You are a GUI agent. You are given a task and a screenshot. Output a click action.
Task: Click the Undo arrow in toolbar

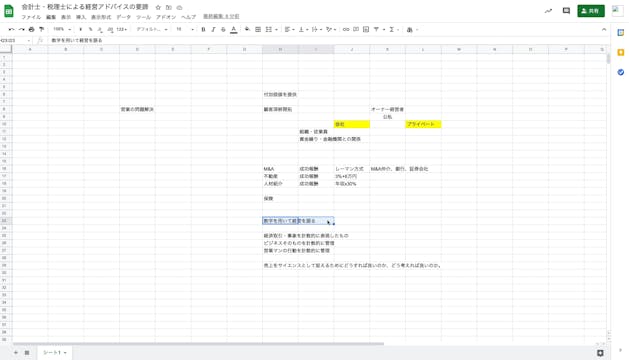point(11,29)
